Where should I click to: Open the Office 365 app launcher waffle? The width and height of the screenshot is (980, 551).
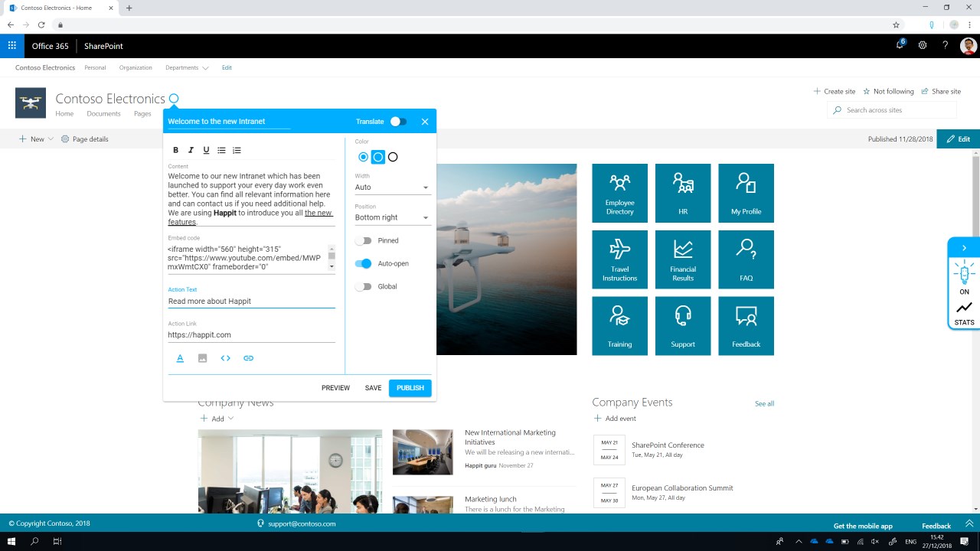pyautogui.click(x=12, y=46)
